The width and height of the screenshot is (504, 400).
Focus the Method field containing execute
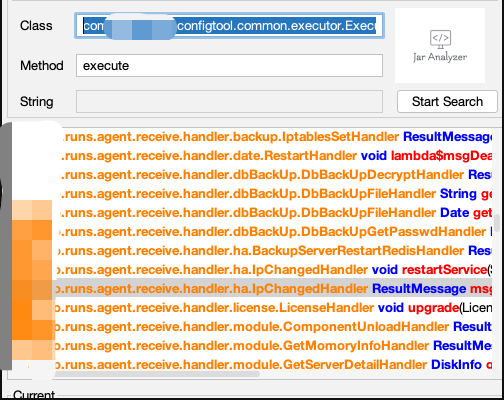coord(229,66)
